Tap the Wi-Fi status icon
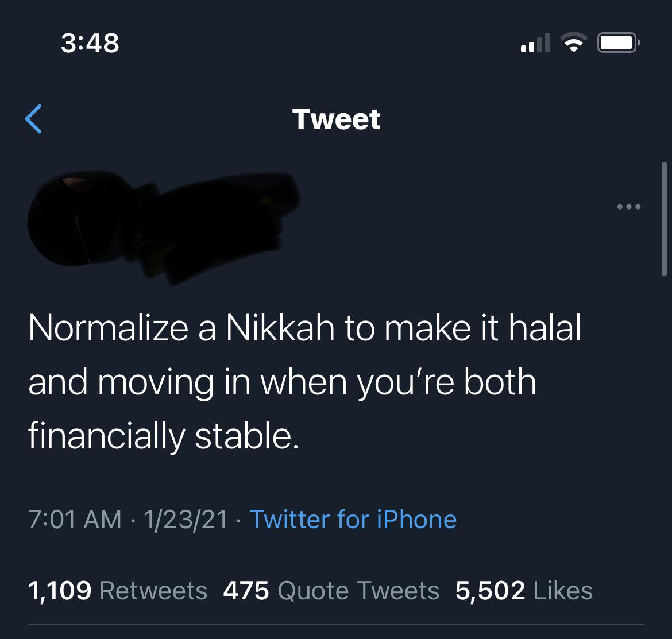 [573, 43]
